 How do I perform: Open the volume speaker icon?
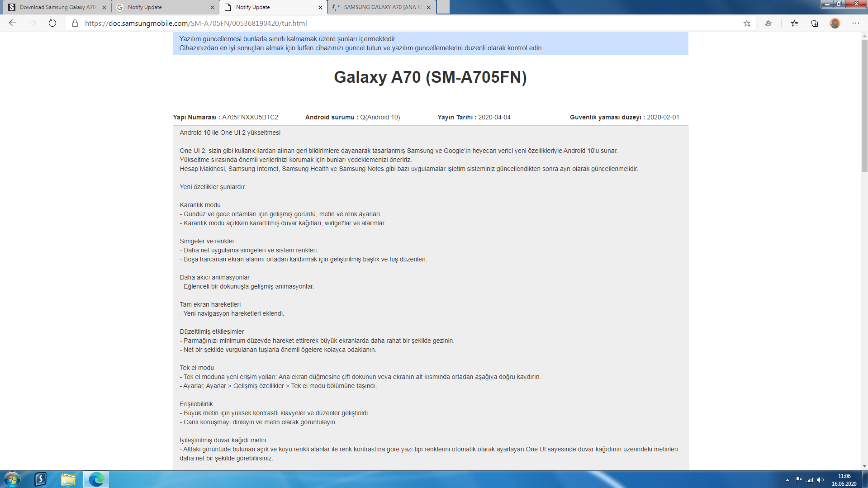[821, 480]
